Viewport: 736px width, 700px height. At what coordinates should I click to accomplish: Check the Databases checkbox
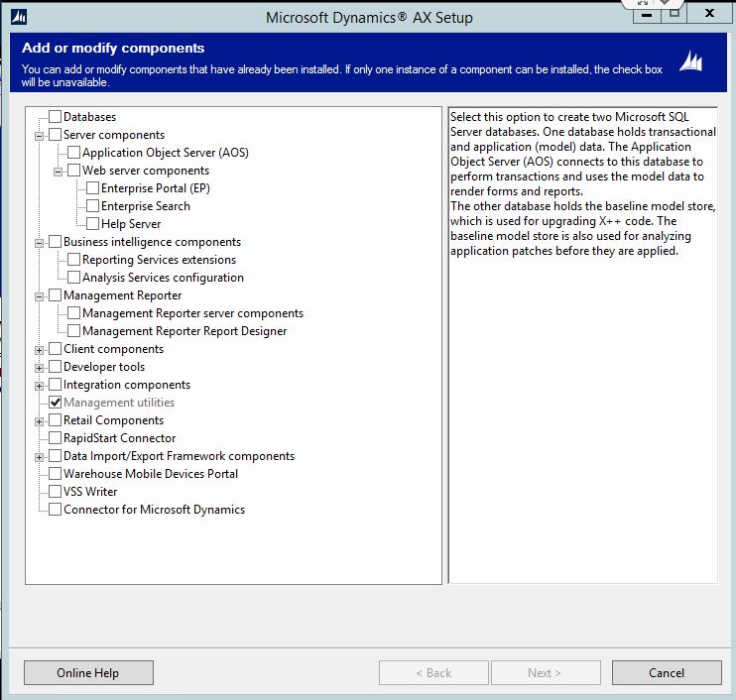point(55,116)
